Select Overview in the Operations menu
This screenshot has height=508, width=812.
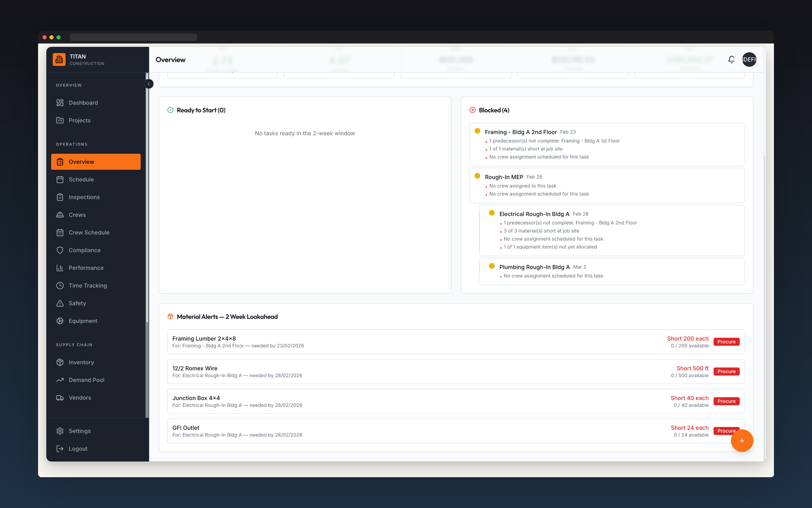(x=95, y=162)
